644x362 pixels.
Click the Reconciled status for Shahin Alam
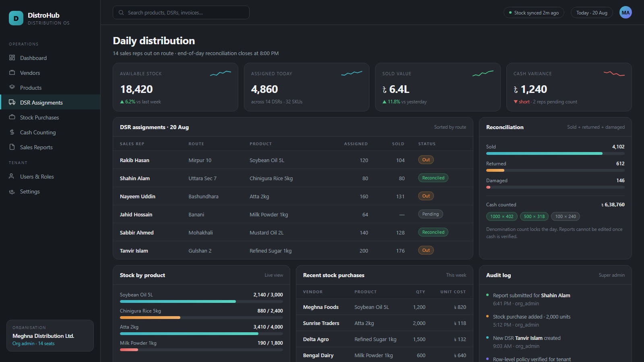433,178
